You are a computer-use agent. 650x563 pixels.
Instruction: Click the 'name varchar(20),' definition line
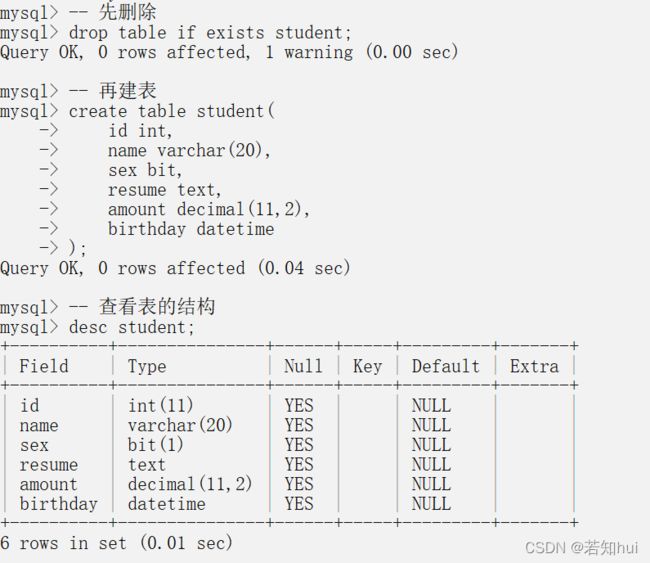pyautogui.click(x=189, y=150)
